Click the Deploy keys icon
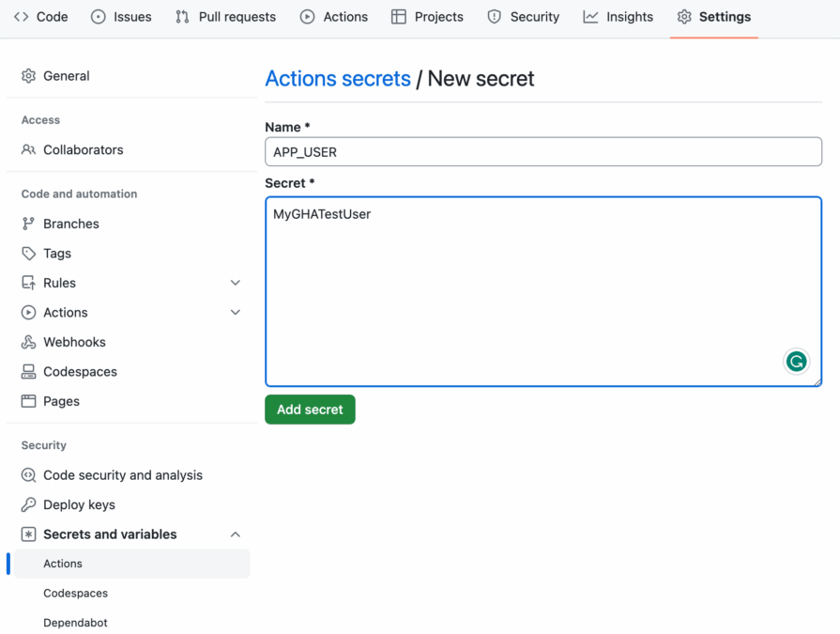Screen dimensions: 840x634 click(28, 504)
